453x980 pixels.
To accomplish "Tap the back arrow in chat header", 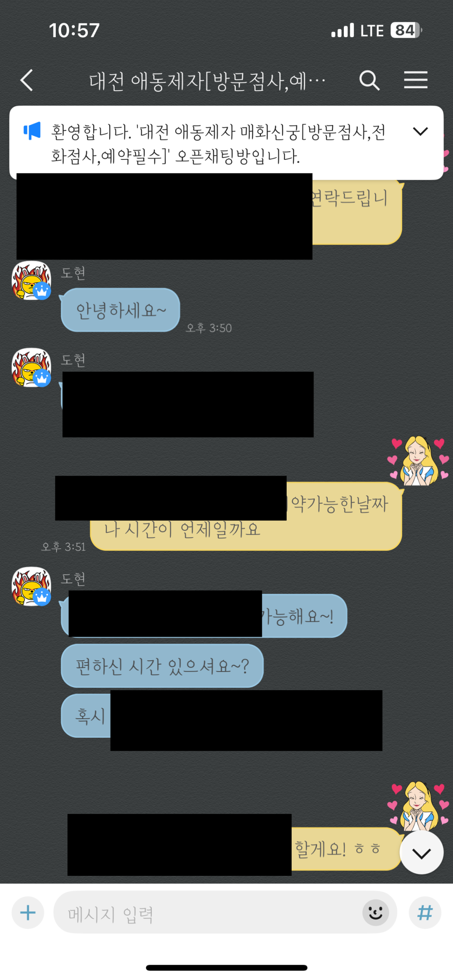I will click(x=27, y=80).
